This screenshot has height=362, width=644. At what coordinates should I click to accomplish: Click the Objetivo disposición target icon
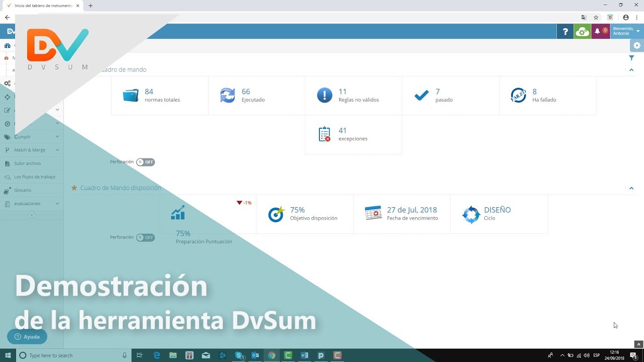point(276,214)
